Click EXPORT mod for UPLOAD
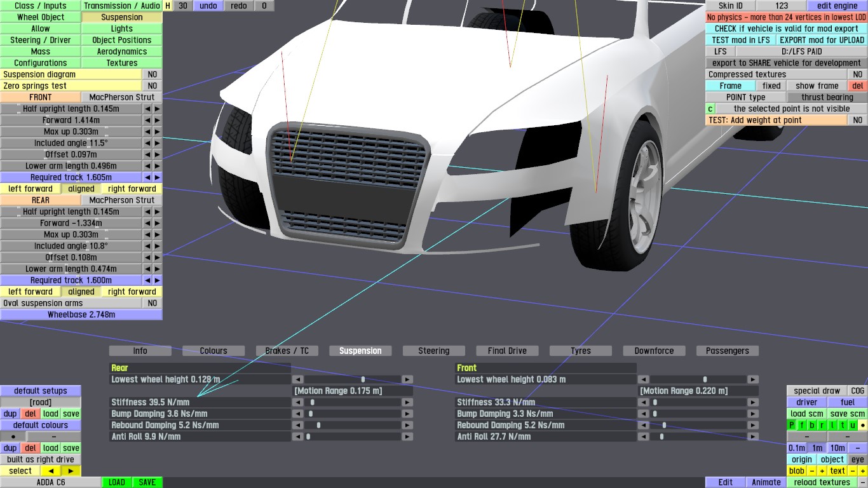The height and width of the screenshot is (488, 868). tap(822, 40)
